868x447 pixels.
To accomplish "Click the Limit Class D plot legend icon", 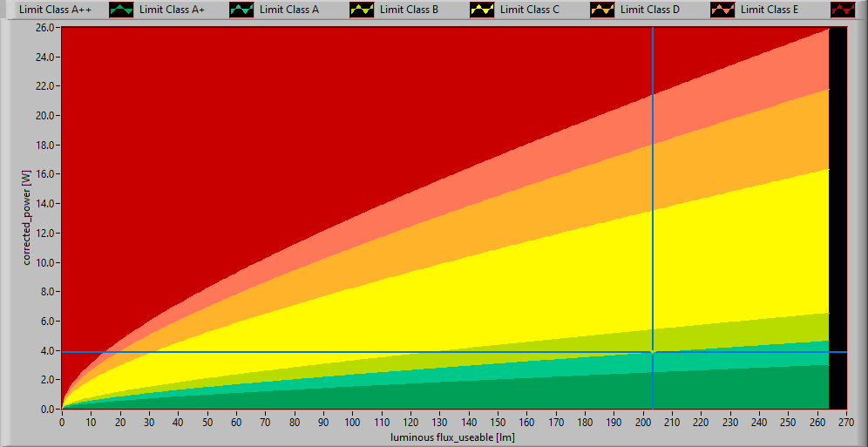I will (x=724, y=10).
